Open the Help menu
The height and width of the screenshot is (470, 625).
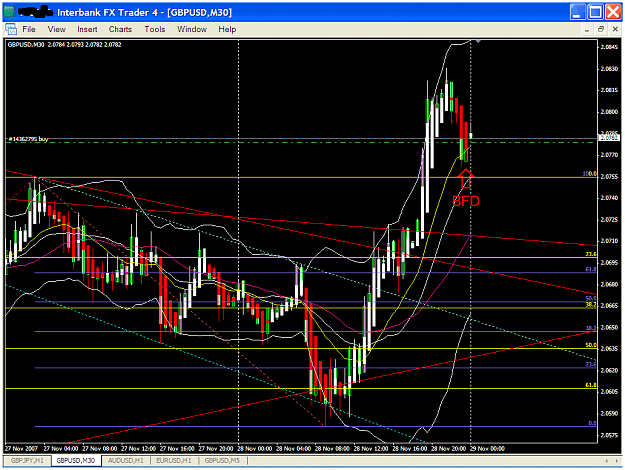pos(227,29)
